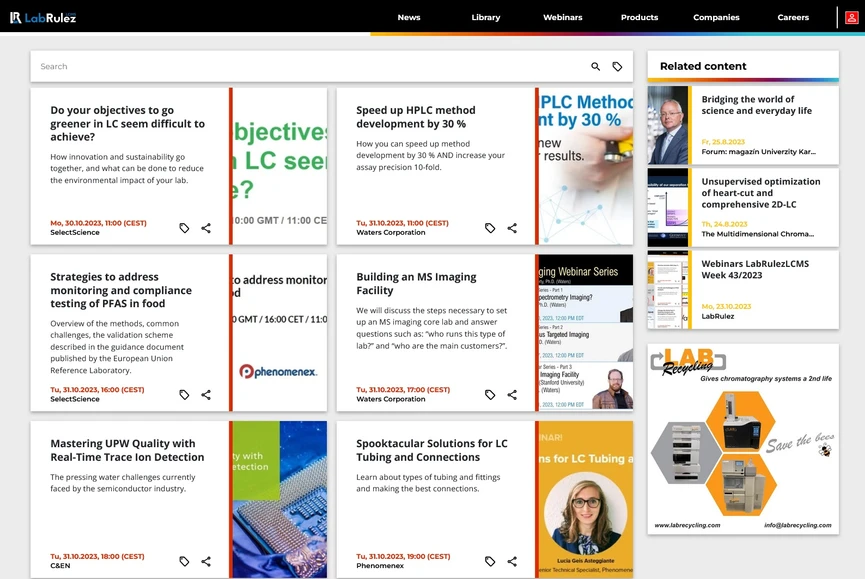Share the 'Mastering UPW Quality' webinar
865x579 pixels.
tap(206, 561)
